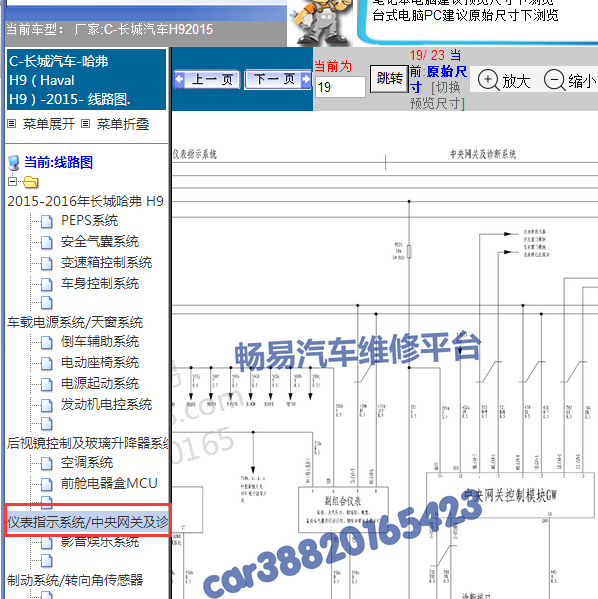The height and width of the screenshot is (599, 598).
Task: Open 倒车辅助系统 tree item
Action: click(x=100, y=342)
